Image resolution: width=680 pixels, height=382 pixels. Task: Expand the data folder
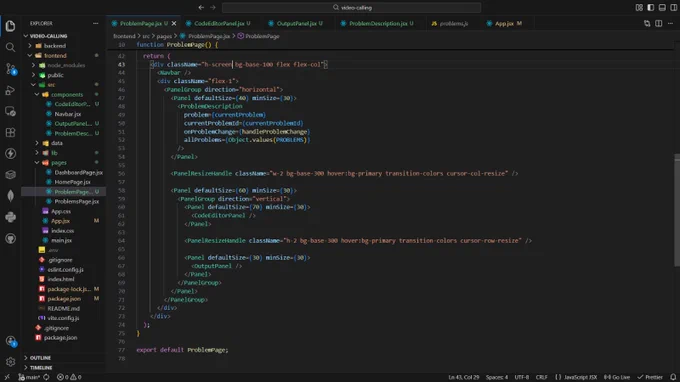[37, 143]
